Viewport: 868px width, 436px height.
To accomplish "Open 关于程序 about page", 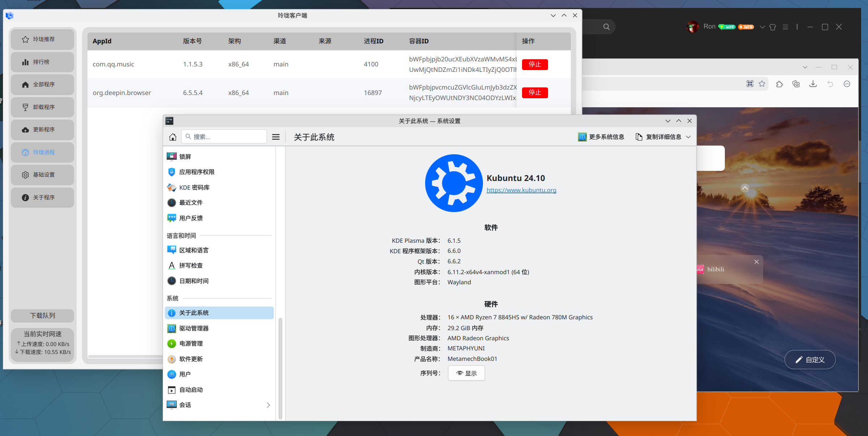I will tap(42, 198).
